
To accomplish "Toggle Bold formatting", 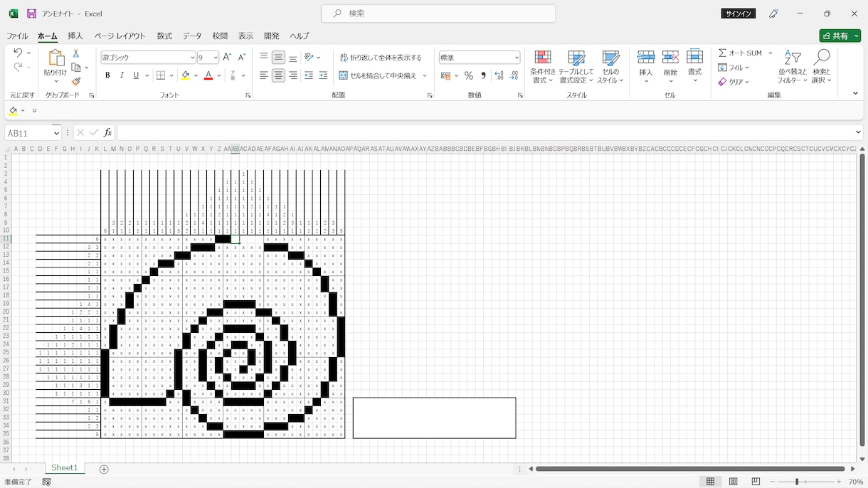I will (x=108, y=75).
